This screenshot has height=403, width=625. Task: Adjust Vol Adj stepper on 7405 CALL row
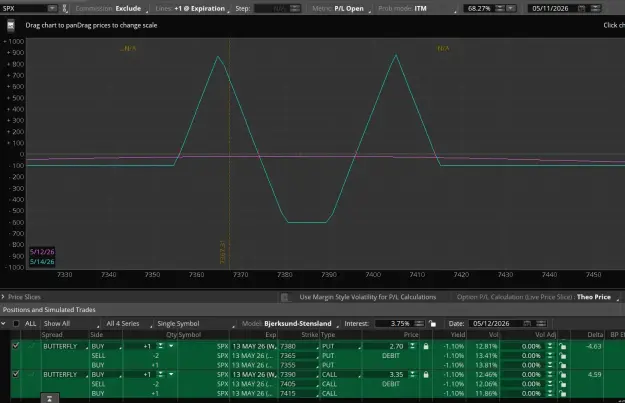tap(550, 384)
